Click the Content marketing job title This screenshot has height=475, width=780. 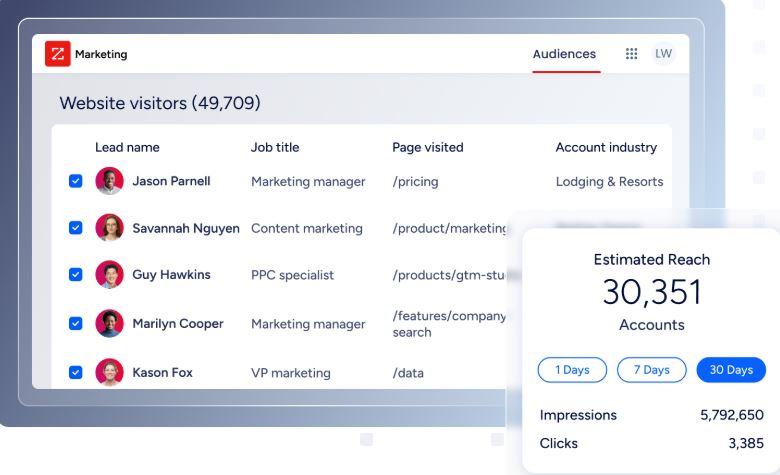(306, 229)
